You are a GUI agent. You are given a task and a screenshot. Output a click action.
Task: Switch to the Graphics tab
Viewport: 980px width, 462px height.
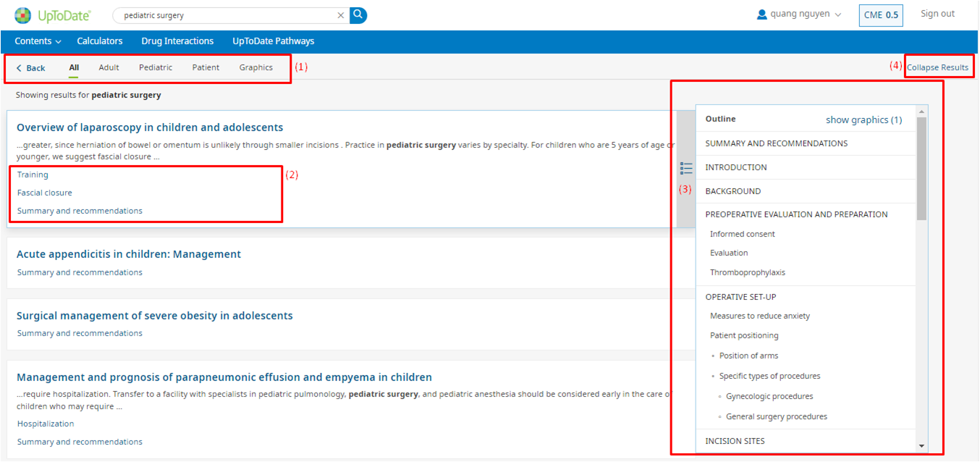pos(256,67)
